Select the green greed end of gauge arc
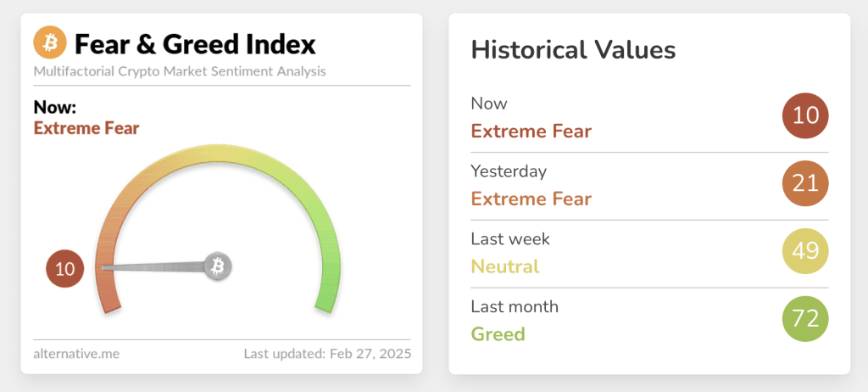Image resolution: width=868 pixels, height=392 pixels. click(329, 288)
